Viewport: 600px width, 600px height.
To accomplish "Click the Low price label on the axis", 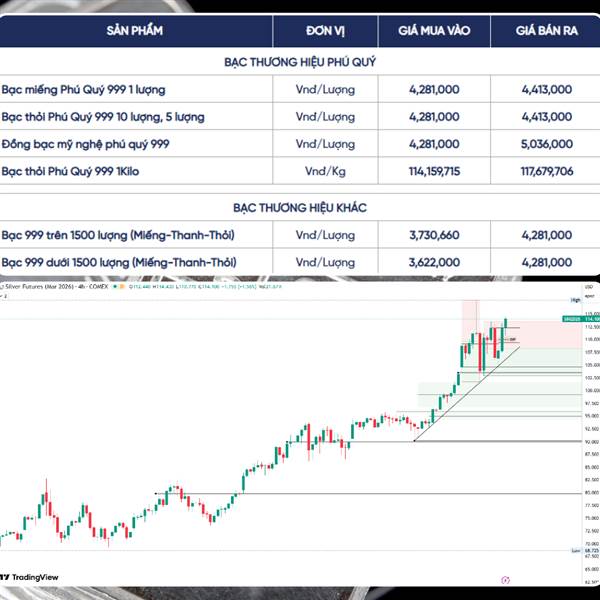I will click(x=576, y=551).
